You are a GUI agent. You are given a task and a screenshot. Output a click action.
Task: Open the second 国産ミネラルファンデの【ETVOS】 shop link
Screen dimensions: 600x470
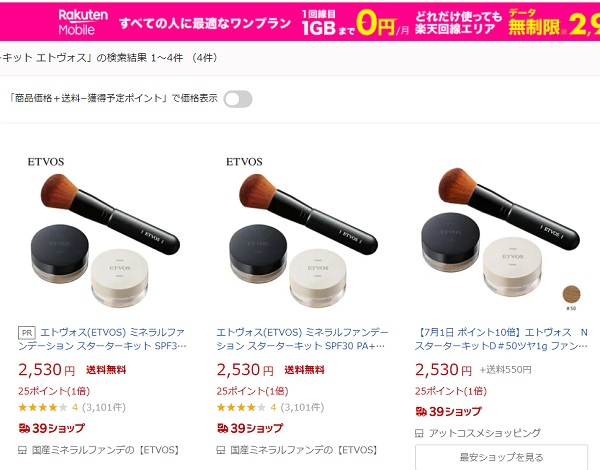point(304,450)
